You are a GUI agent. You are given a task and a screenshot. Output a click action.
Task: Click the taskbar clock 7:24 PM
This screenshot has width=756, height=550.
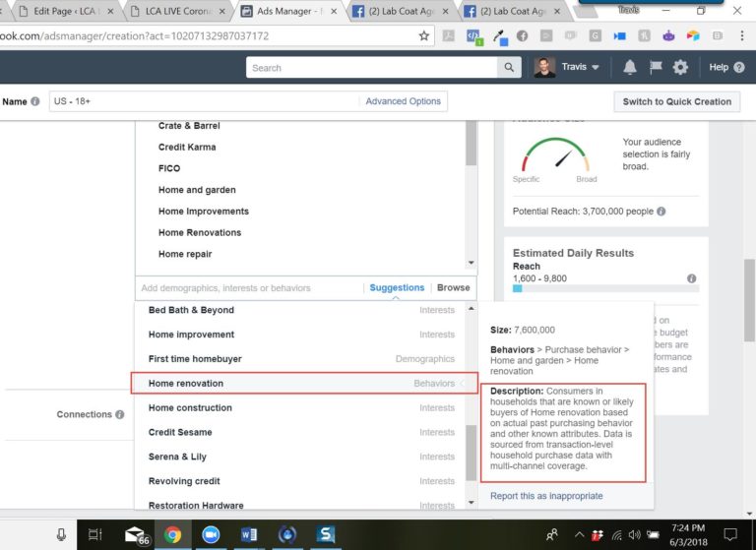tap(688, 534)
